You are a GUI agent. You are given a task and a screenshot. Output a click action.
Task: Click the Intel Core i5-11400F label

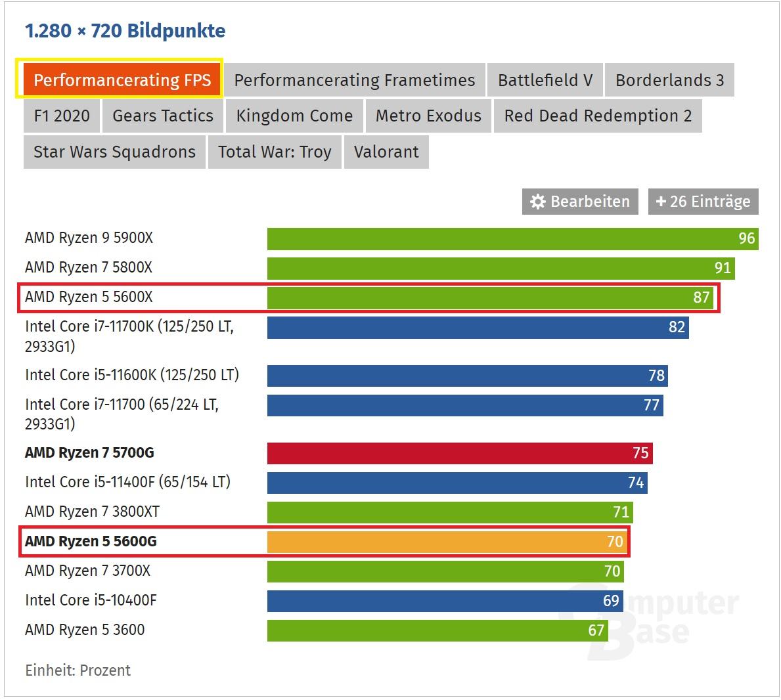tap(128, 483)
